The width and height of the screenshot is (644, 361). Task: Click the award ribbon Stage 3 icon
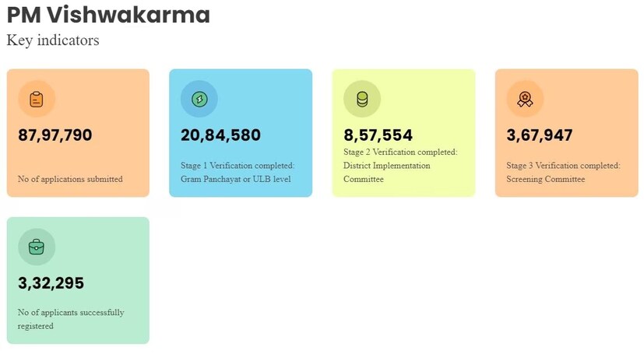coord(525,99)
